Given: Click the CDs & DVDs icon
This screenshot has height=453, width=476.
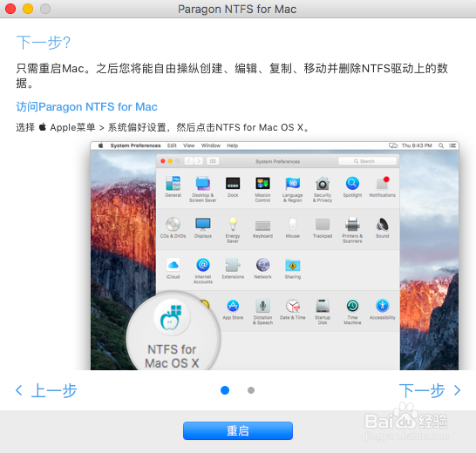Looking at the screenshot, I should pos(173,224).
